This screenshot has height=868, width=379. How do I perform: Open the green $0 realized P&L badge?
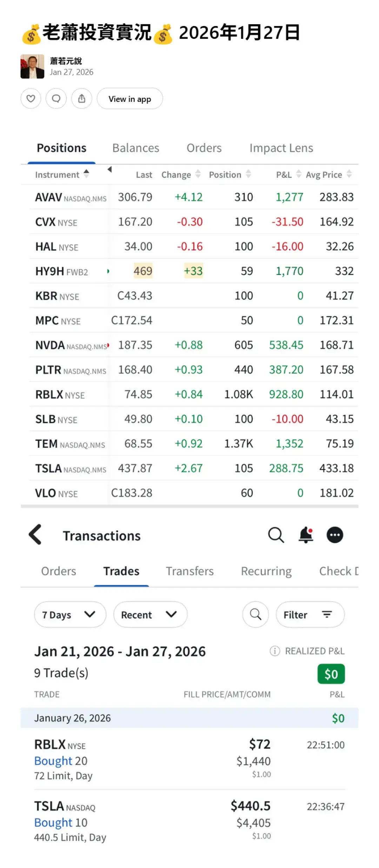[x=331, y=674]
